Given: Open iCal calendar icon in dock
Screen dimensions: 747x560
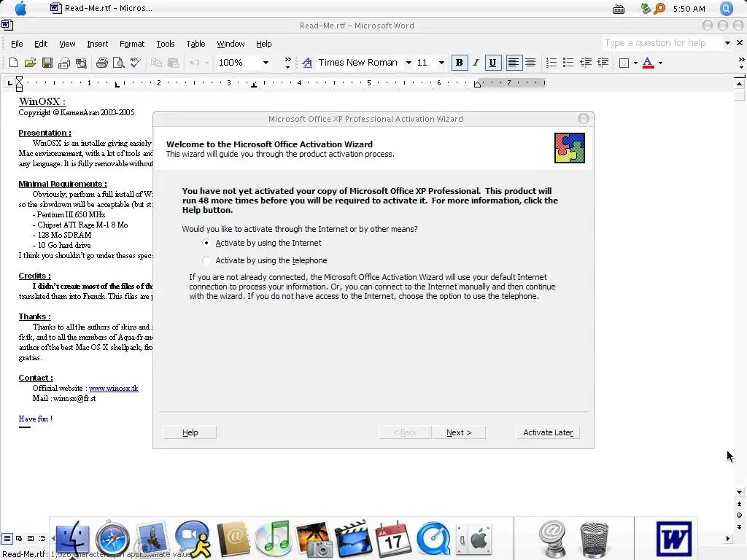Looking at the screenshot, I should 393,539.
